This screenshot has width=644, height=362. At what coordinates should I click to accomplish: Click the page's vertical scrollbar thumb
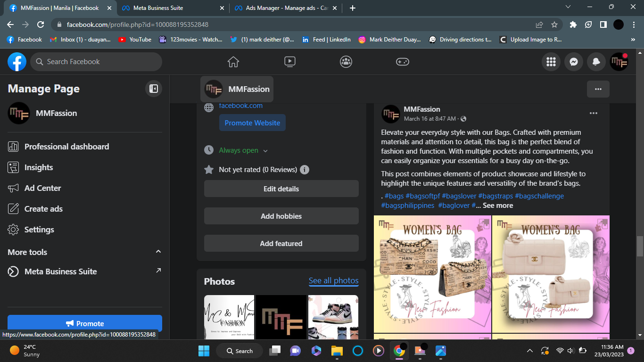[640, 246]
